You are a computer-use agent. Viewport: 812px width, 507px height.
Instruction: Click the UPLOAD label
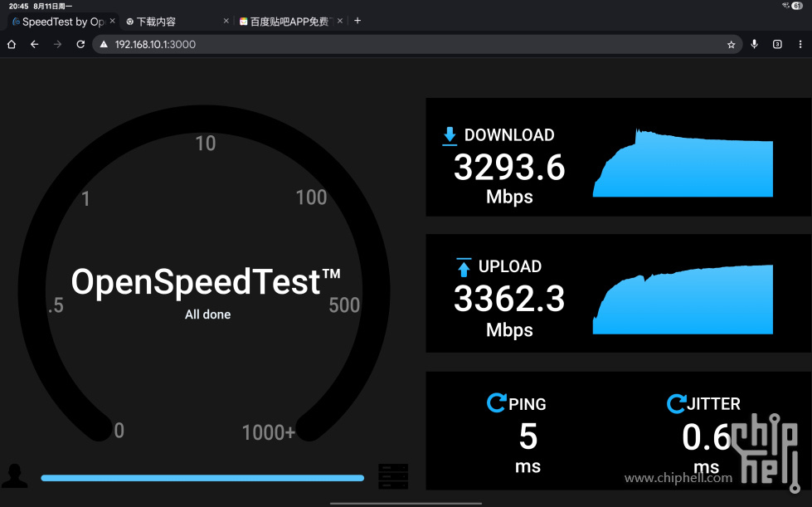(x=509, y=266)
